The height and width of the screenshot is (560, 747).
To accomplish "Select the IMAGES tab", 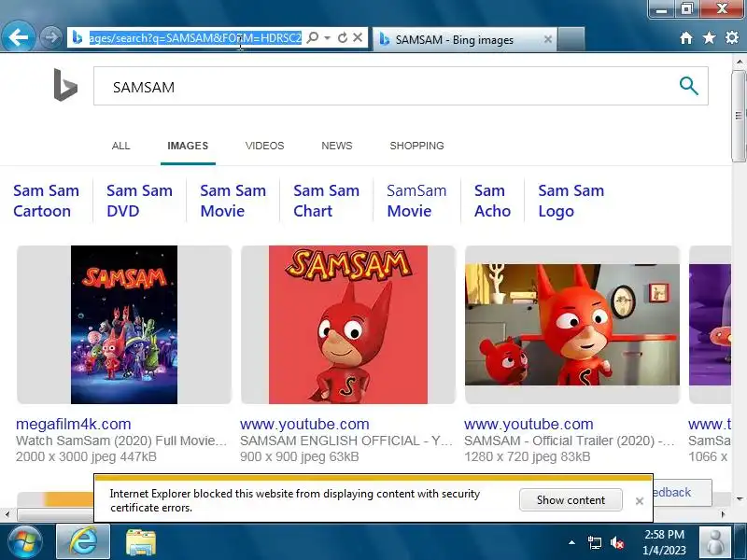I will 188,146.
